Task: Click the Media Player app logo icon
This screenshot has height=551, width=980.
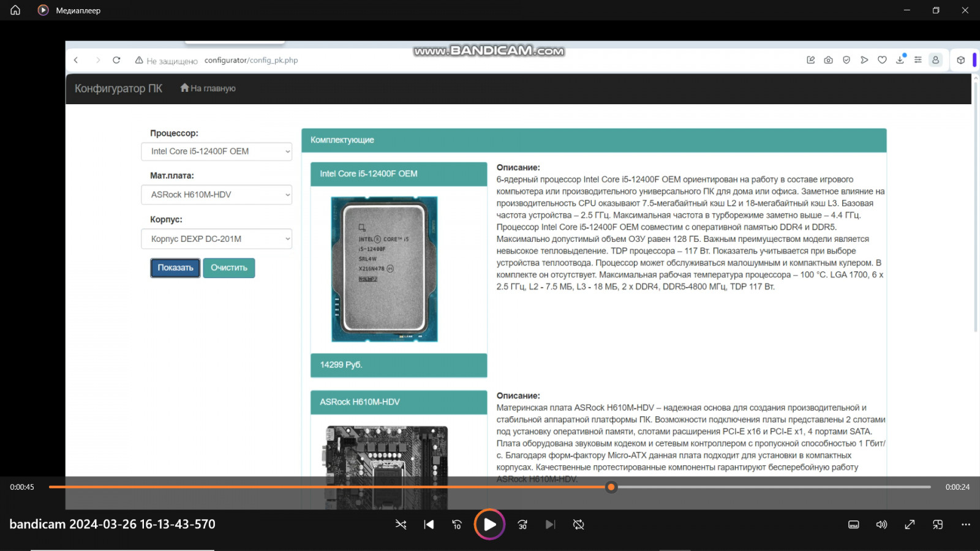Action: [x=43, y=10]
